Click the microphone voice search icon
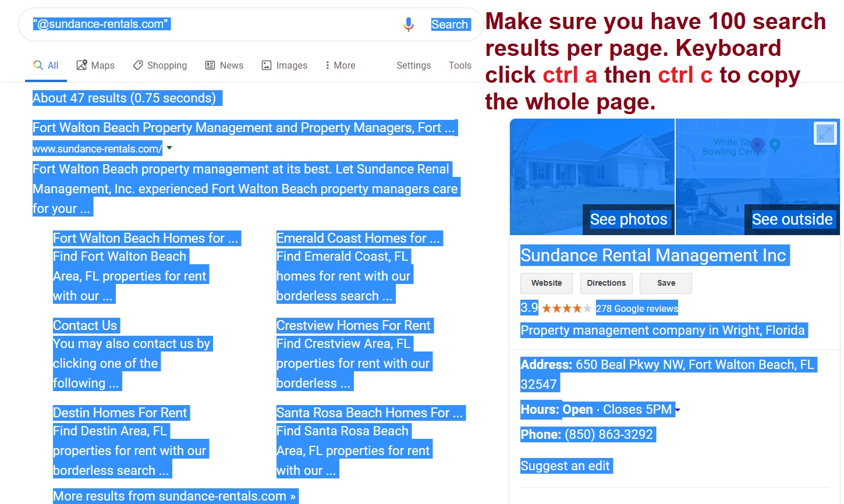Screen dimensions: 844x504 click(409, 24)
